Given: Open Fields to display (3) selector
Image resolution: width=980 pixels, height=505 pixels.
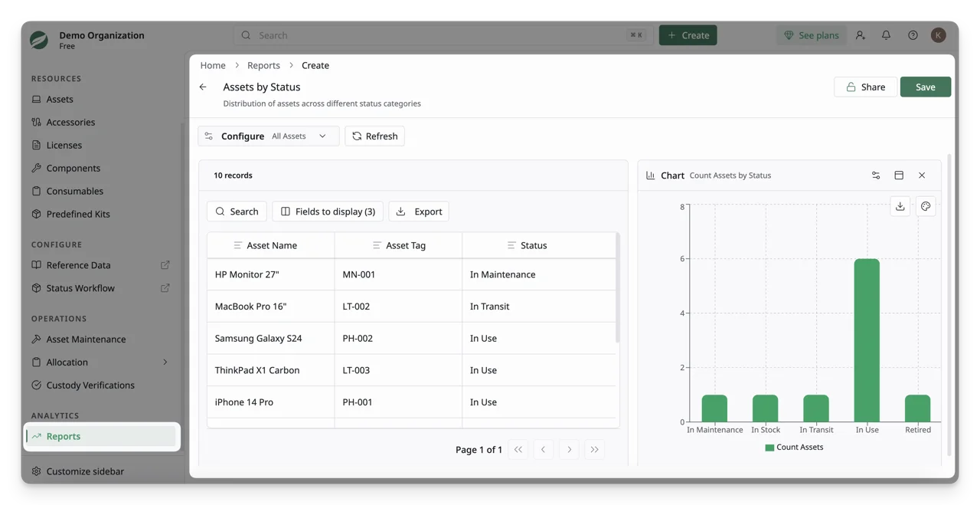Looking at the screenshot, I should pyautogui.click(x=328, y=212).
